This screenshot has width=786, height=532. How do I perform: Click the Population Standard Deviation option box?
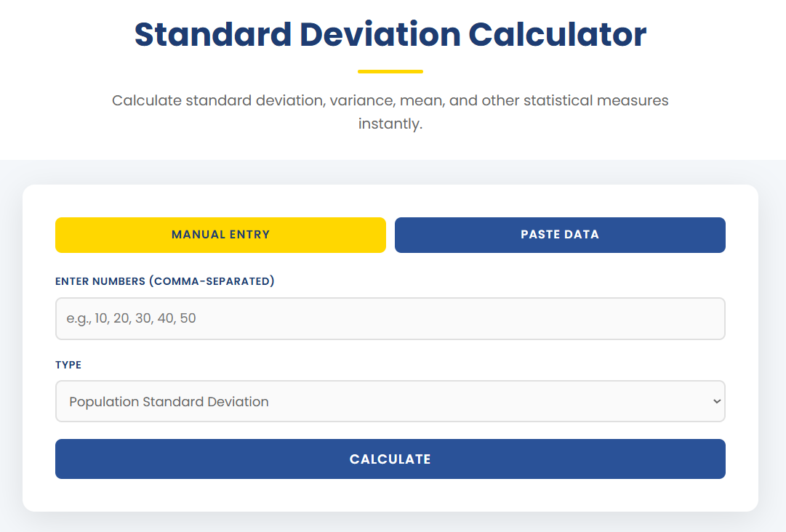pyautogui.click(x=390, y=401)
